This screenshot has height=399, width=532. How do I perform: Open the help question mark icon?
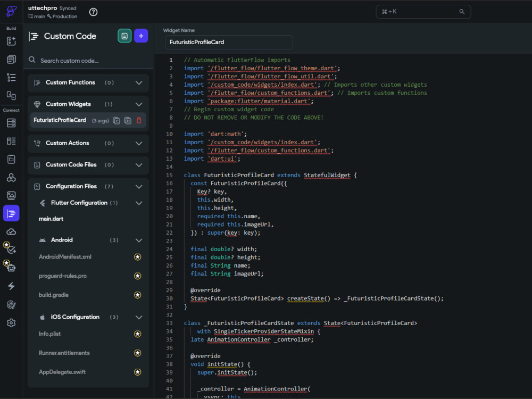coord(93,12)
